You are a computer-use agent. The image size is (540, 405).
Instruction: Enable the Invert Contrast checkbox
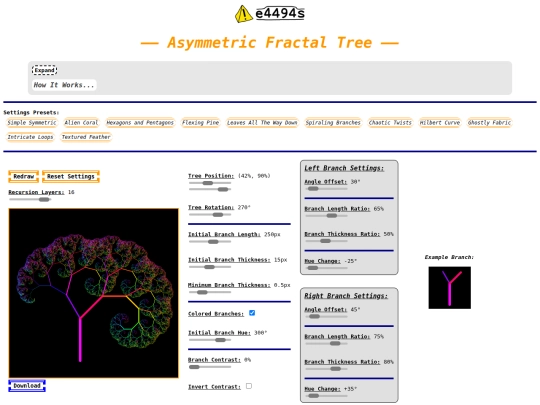249,386
